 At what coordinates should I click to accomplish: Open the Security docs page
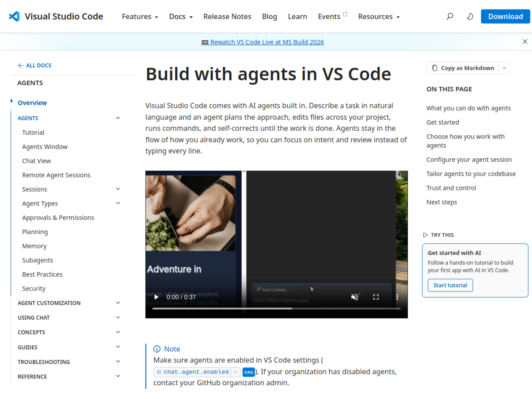(34, 288)
